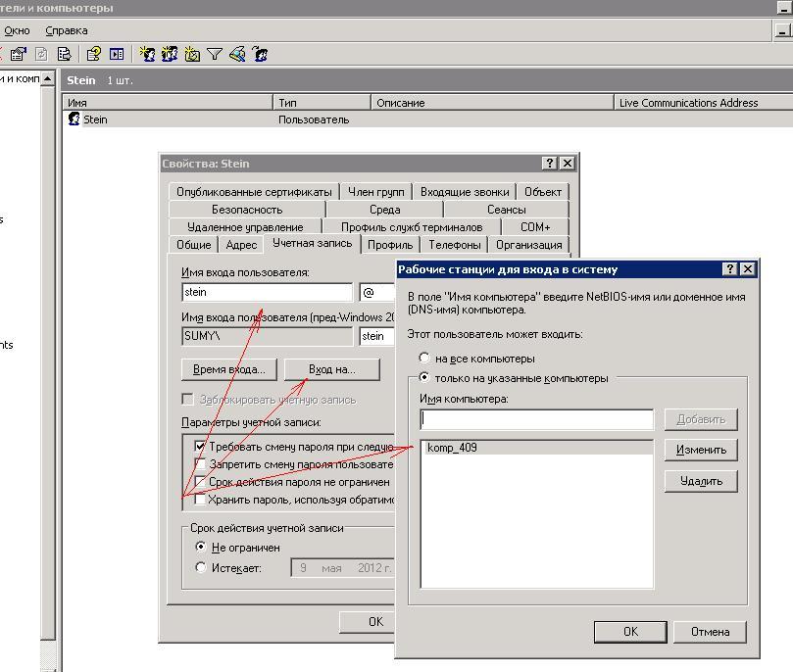
Task: Select komp_409 in the computer list
Action: tap(453, 448)
